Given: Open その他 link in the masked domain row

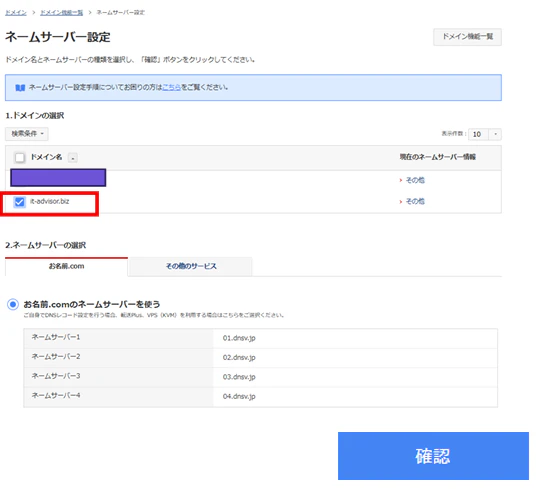Looking at the screenshot, I should pos(415,180).
